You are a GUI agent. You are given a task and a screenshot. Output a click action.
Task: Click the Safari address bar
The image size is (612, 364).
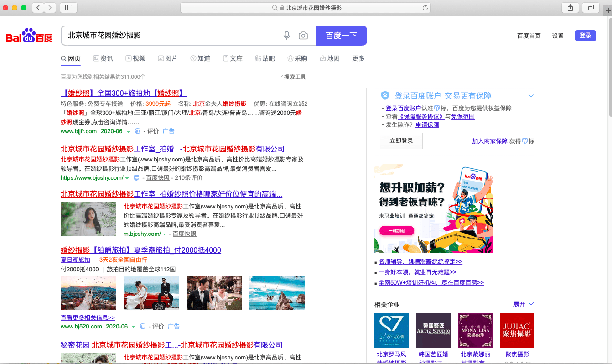click(306, 8)
